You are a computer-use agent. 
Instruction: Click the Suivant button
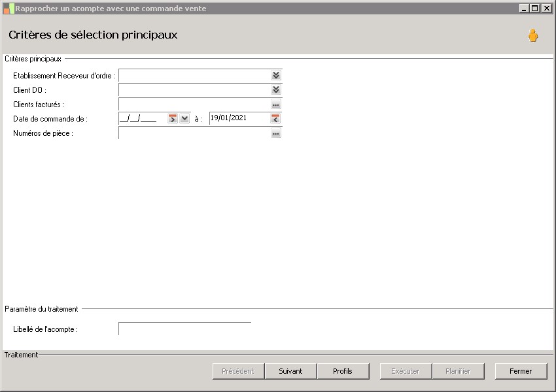click(x=291, y=371)
